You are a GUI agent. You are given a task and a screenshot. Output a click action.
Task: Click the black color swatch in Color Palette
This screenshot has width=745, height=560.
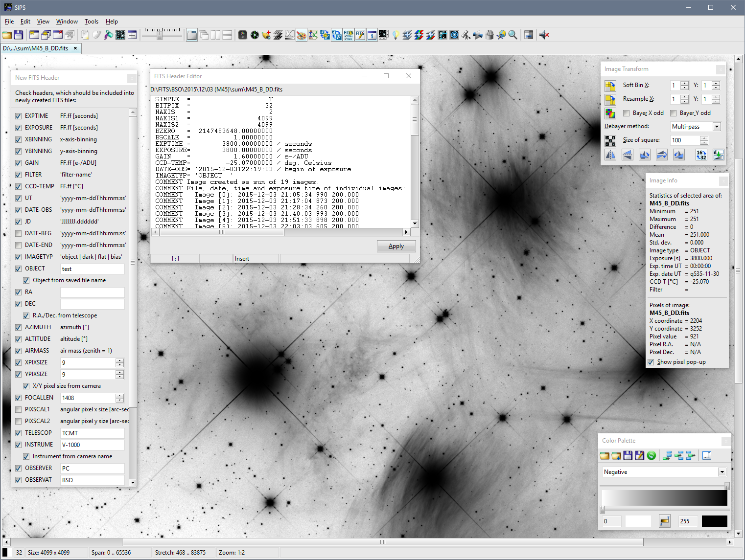pyautogui.click(x=714, y=521)
